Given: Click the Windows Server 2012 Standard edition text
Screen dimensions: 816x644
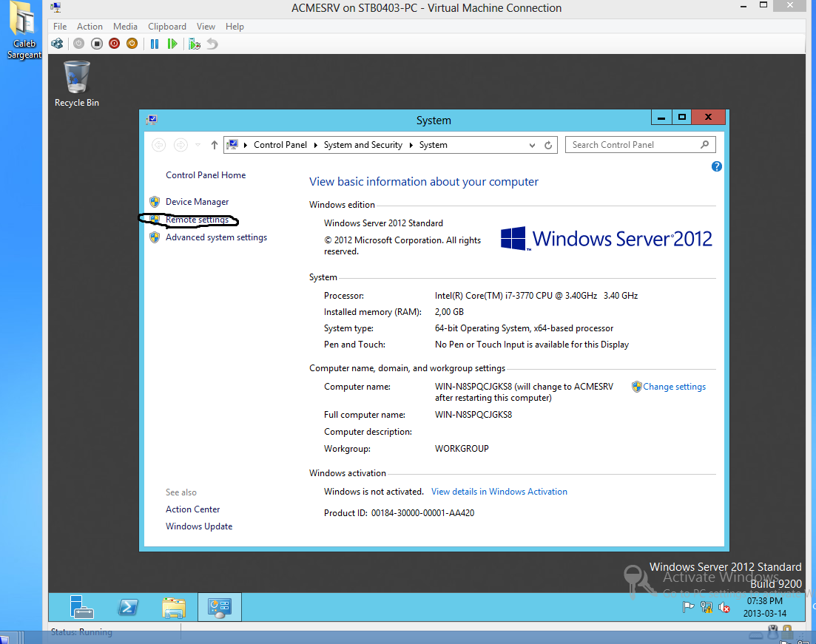Looking at the screenshot, I should [x=383, y=223].
